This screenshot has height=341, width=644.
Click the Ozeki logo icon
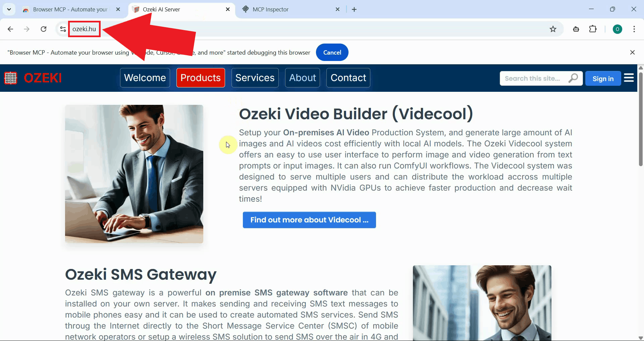pos(10,78)
